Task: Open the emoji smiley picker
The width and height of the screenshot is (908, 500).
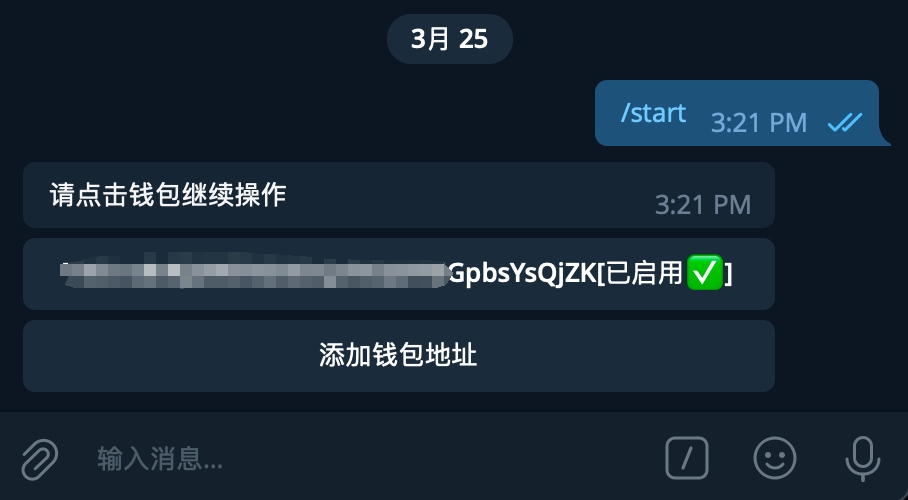Action: 775,458
